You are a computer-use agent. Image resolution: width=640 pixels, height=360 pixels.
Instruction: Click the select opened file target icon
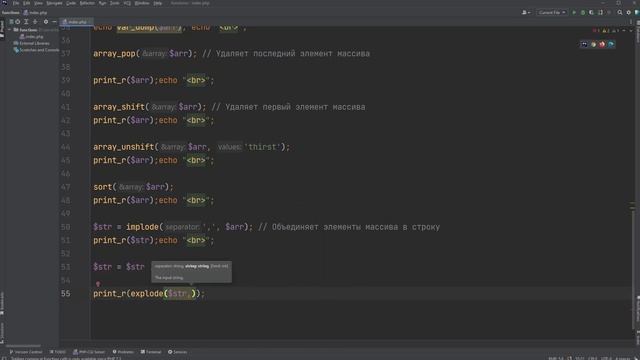coord(18,22)
